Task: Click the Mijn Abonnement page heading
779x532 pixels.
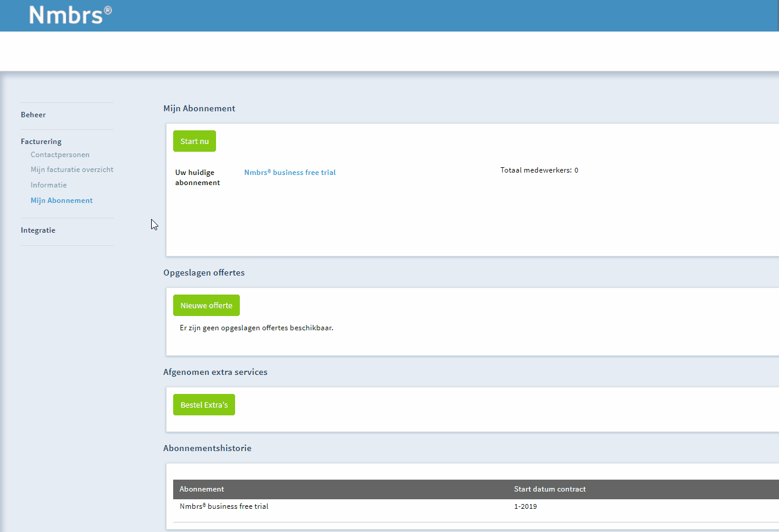Action: [199, 108]
